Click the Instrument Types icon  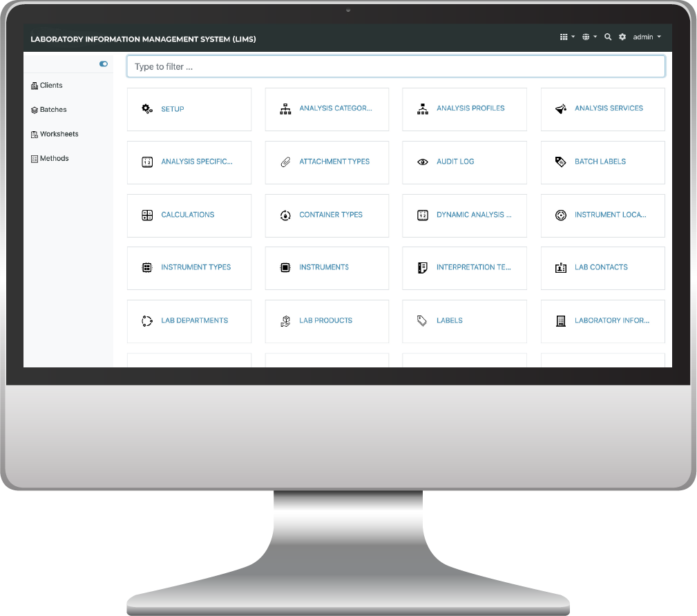click(147, 267)
